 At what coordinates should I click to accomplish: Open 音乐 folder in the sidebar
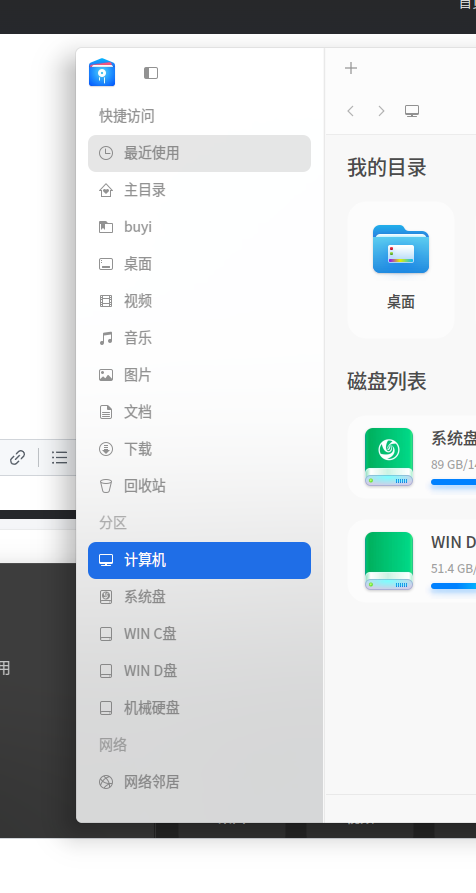(199, 338)
